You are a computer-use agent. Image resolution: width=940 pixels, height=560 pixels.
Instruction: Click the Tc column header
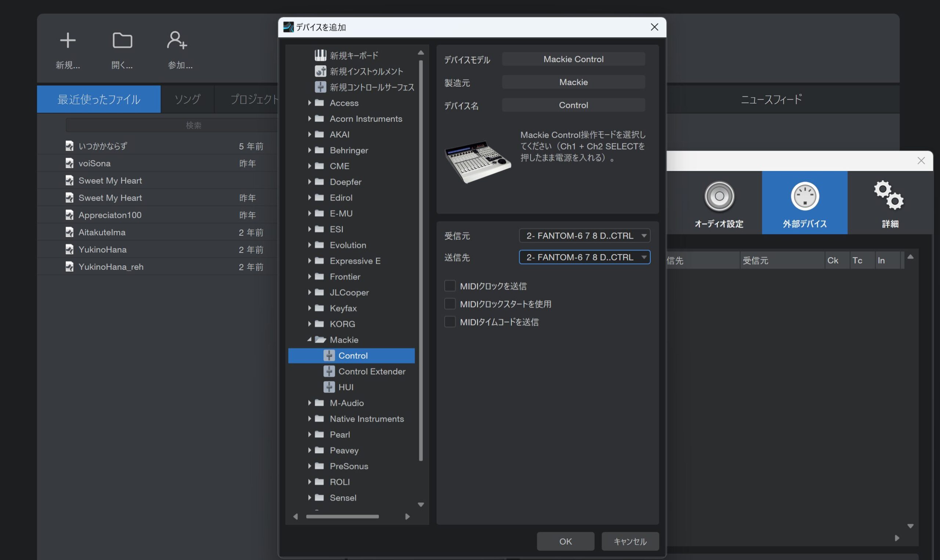pyautogui.click(x=862, y=261)
